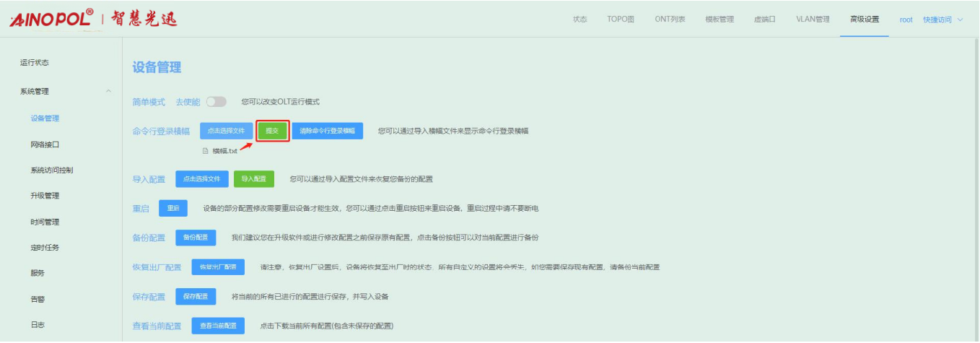Click 清除命令行登录横幅 button
The width and height of the screenshot is (980, 343).
point(327,131)
